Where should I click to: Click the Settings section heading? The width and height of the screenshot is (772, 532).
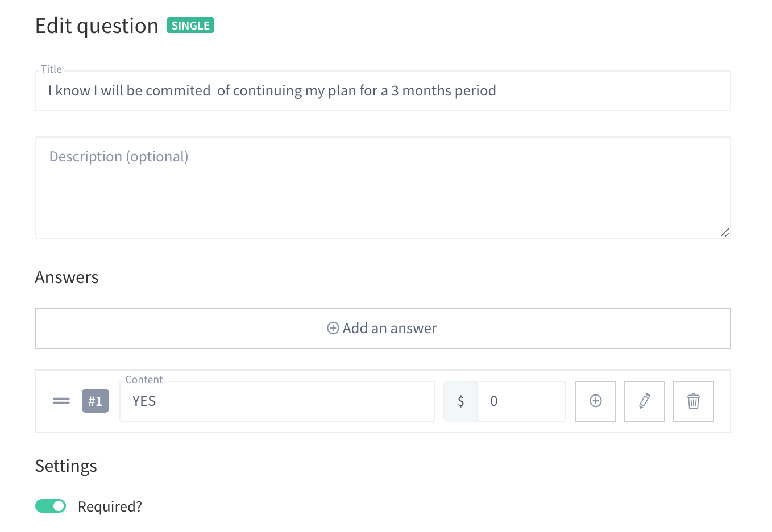tap(66, 466)
